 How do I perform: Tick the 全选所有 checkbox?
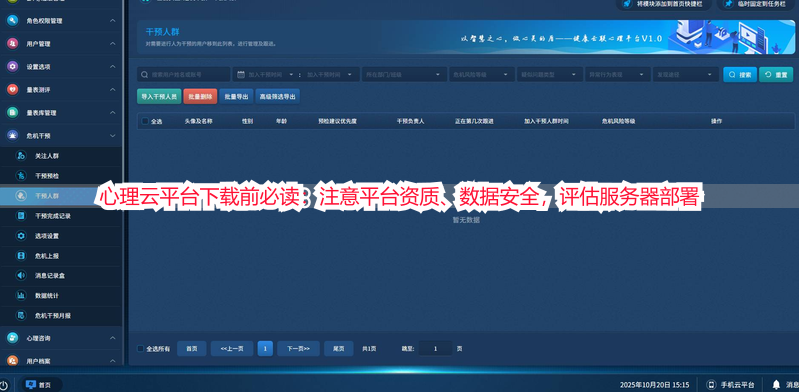pos(141,349)
